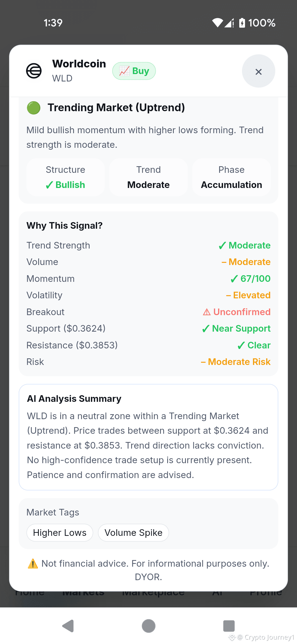
Task: Tap the Wi-Fi status icon
Action: [x=218, y=23]
